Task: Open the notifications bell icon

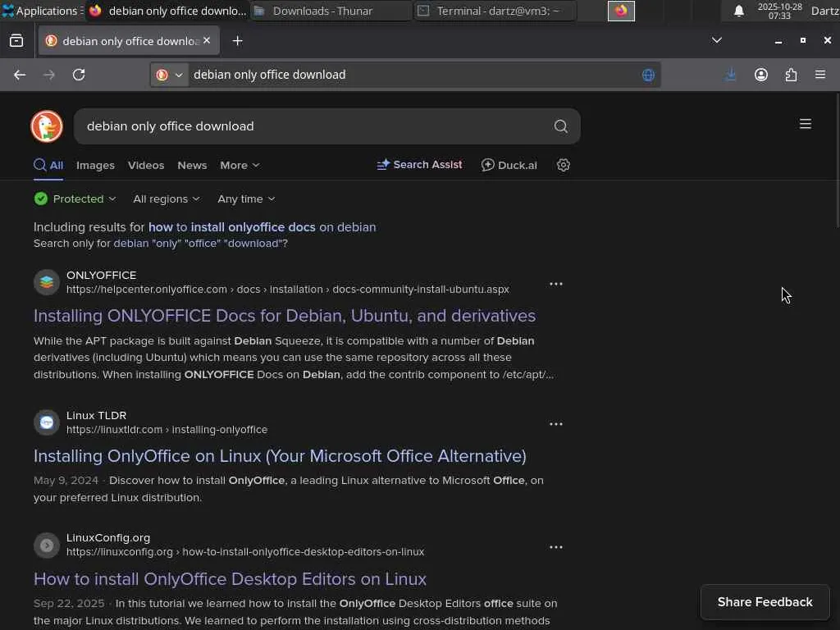Action: tap(739, 11)
